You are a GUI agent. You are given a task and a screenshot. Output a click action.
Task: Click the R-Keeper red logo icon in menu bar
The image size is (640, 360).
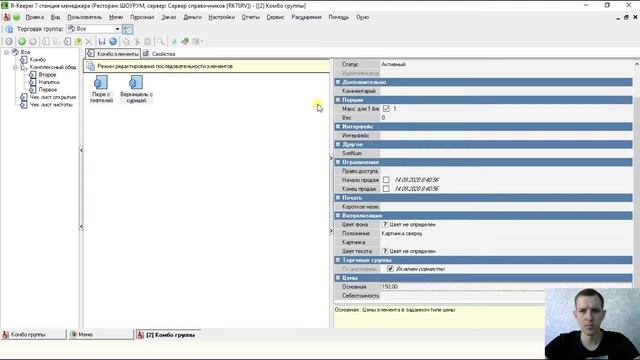click(x=7, y=17)
